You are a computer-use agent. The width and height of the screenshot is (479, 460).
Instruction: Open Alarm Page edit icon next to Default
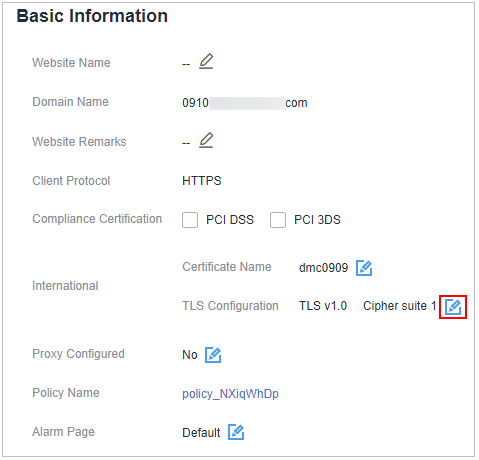[236, 432]
